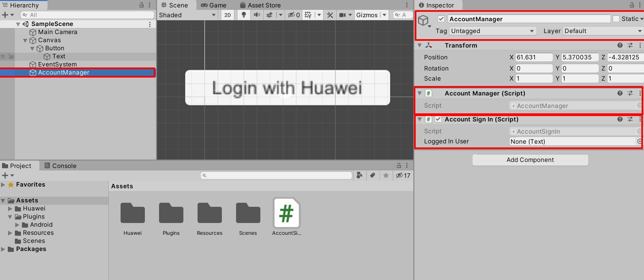Screen dimensions: 644x280
Task: Open Tag Untagged dropdown
Action: click(x=493, y=31)
